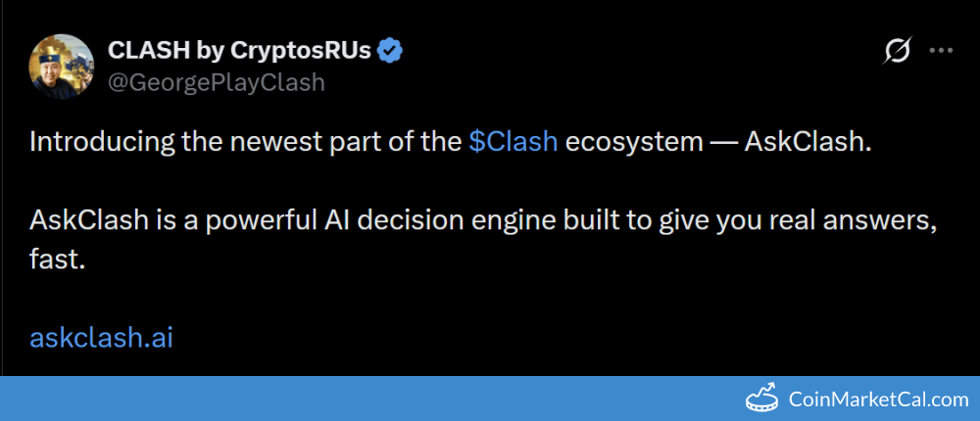The height and width of the screenshot is (421, 980).
Task: Click the word "fast." in the tweet
Action: click(x=58, y=259)
